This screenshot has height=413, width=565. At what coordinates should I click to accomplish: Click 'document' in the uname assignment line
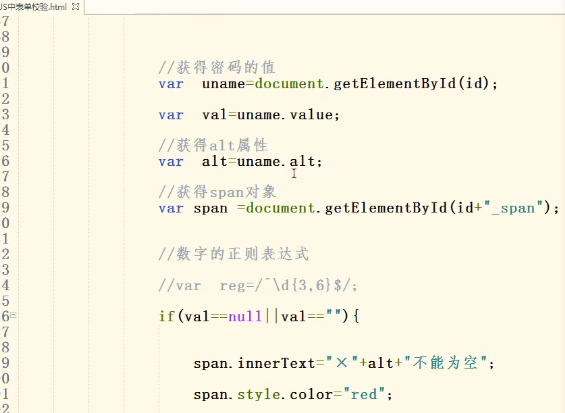click(x=289, y=84)
